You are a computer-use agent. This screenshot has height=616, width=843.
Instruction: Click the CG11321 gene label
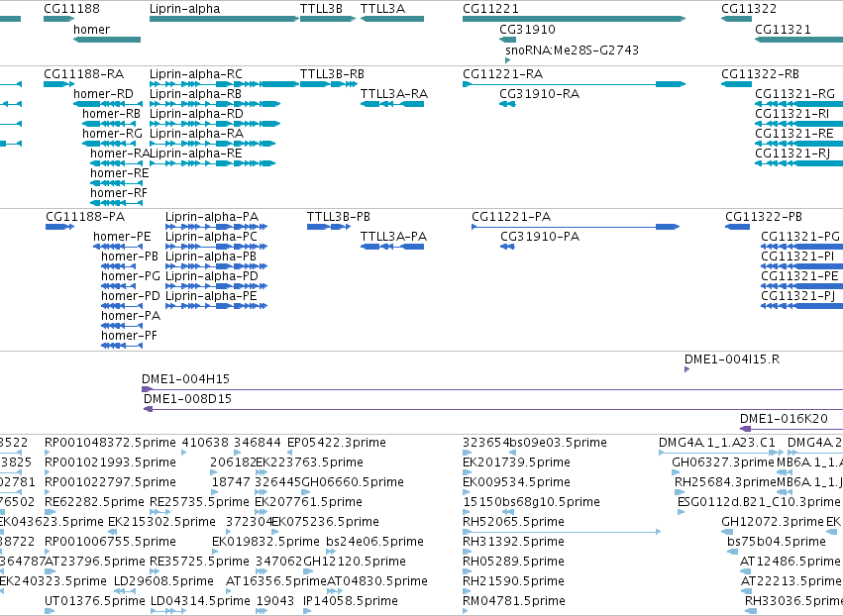pos(783,30)
